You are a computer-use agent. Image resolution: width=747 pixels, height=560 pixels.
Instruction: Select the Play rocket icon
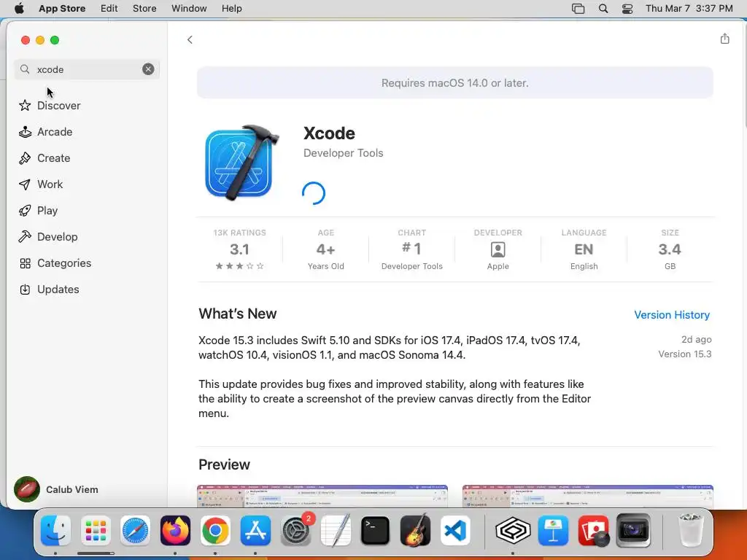coord(25,211)
